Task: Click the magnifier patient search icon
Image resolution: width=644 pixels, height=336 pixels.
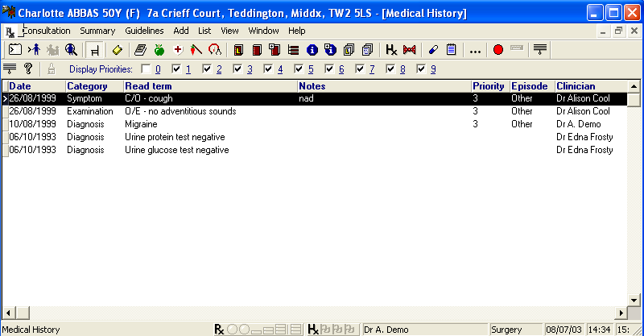Action: coord(71,50)
